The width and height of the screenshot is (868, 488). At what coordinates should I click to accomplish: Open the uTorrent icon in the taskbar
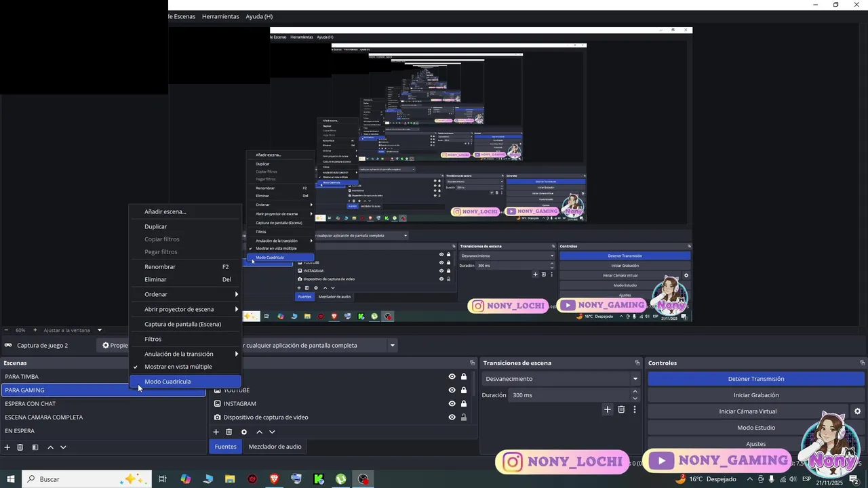(341, 479)
